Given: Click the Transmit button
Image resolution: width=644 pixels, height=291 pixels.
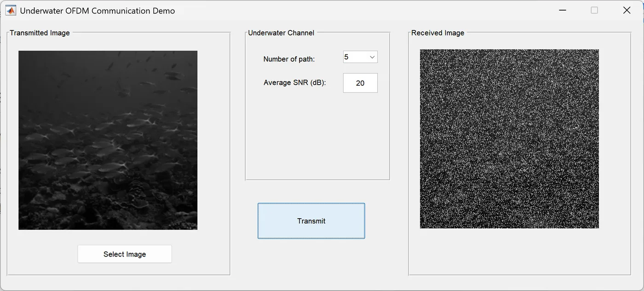Looking at the screenshot, I should [x=311, y=221].
